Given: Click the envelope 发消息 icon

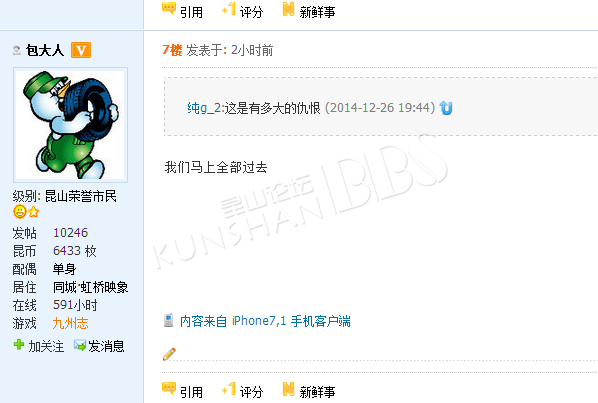Looking at the screenshot, I should pyautogui.click(x=80, y=346).
